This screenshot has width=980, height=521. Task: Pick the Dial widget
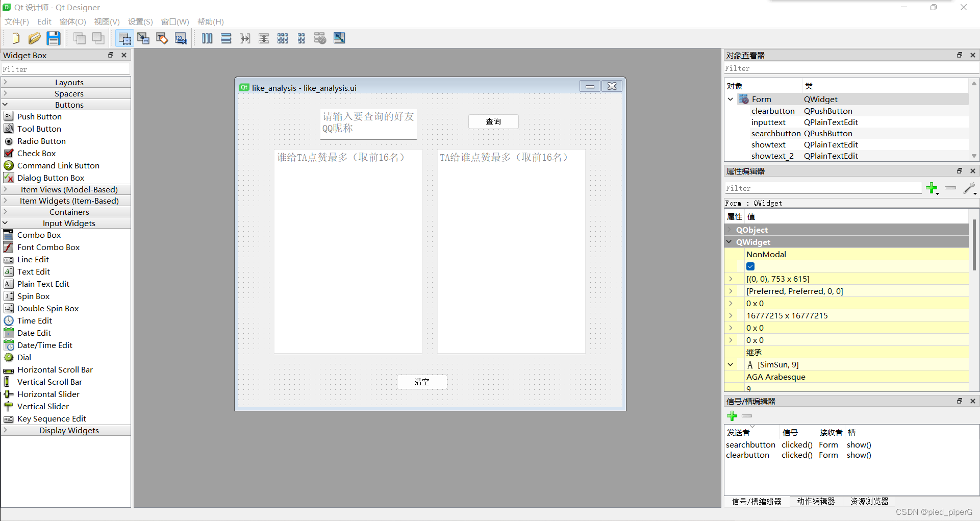[x=24, y=357]
